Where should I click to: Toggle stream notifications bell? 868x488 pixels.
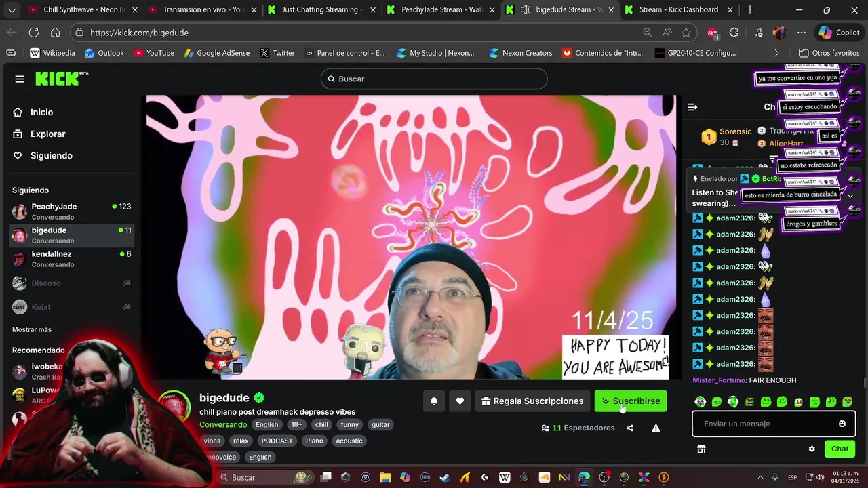click(434, 401)
